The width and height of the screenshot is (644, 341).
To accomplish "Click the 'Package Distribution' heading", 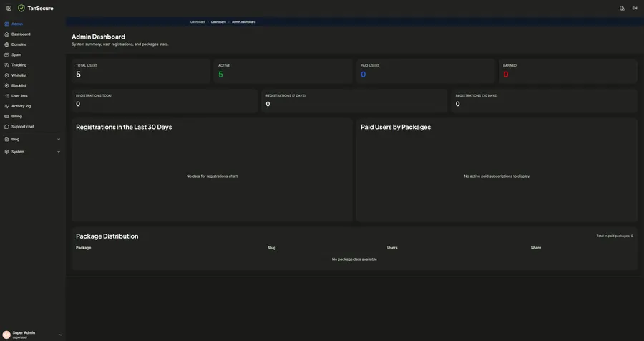I will [107, 236].
